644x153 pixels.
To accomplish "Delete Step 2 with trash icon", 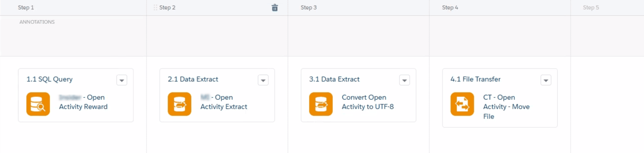I will click(x=275, y=7).
